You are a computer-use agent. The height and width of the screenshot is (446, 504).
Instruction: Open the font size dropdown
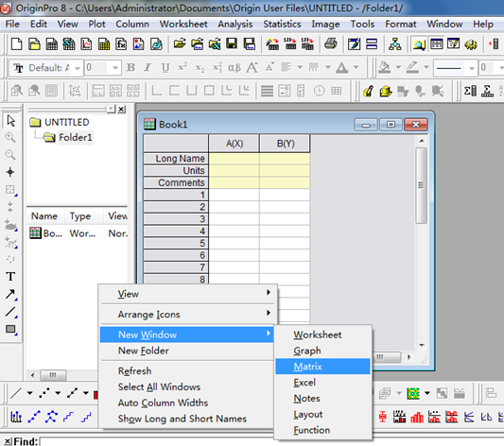115,68
